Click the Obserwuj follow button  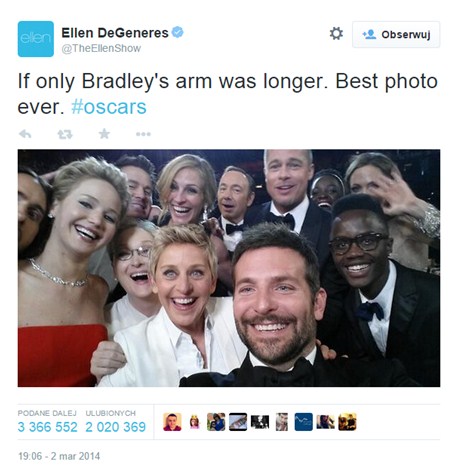[x=396, y=35]
